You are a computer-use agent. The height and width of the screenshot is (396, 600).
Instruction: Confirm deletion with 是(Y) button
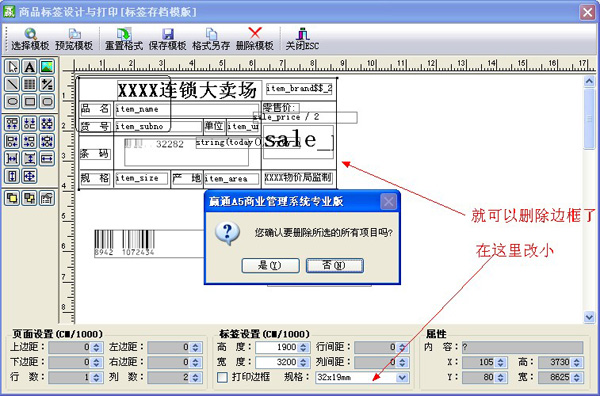(x=271, y=265)
